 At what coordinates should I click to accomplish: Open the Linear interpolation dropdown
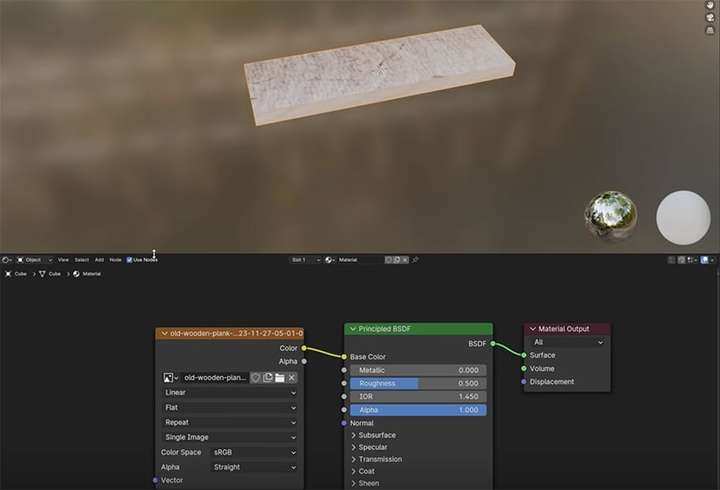point(230,393)
